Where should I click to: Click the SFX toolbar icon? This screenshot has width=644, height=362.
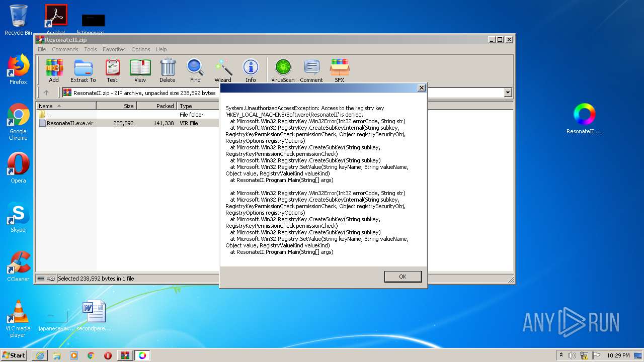pos(340,70)
